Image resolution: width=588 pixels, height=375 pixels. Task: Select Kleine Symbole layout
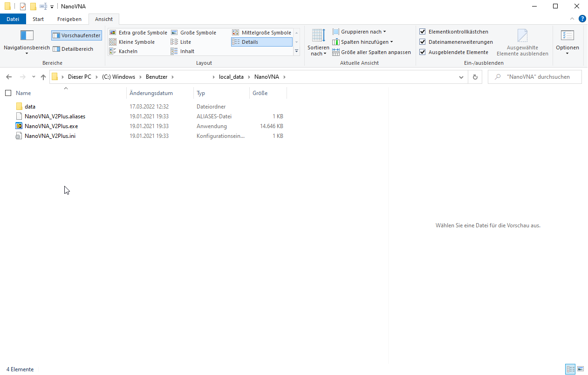[132, 42]
